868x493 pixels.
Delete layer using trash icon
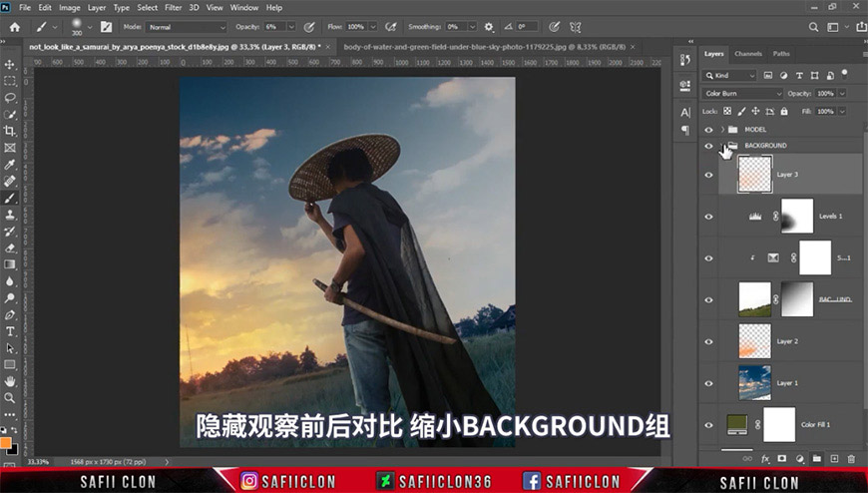point(851,459)
